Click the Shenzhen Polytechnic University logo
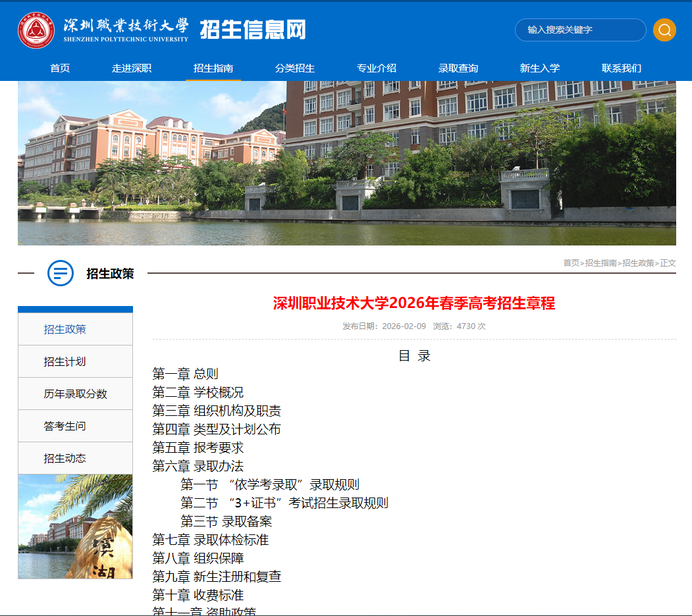The height and width of the screenshot is (616, 692). click(x=36, y=30)
